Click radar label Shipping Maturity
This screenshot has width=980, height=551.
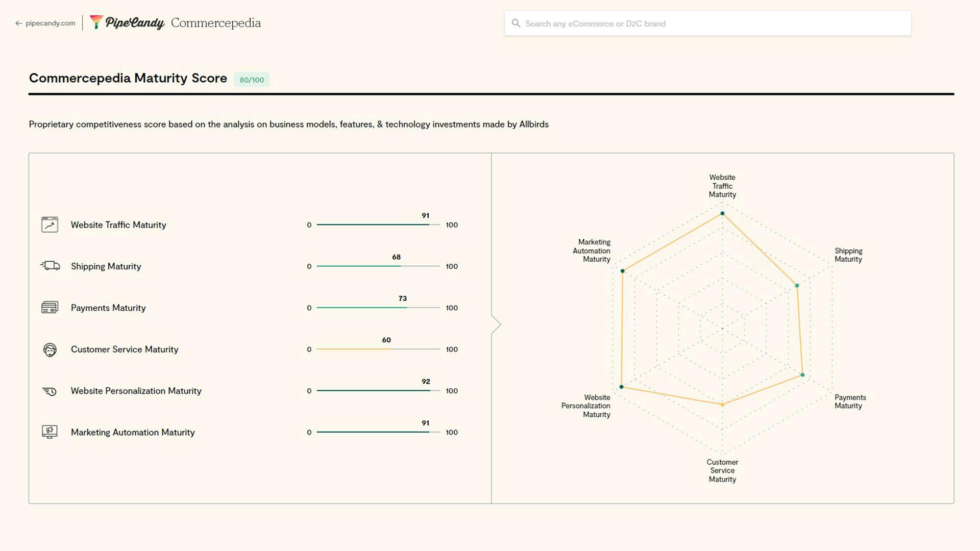(848, 255)
